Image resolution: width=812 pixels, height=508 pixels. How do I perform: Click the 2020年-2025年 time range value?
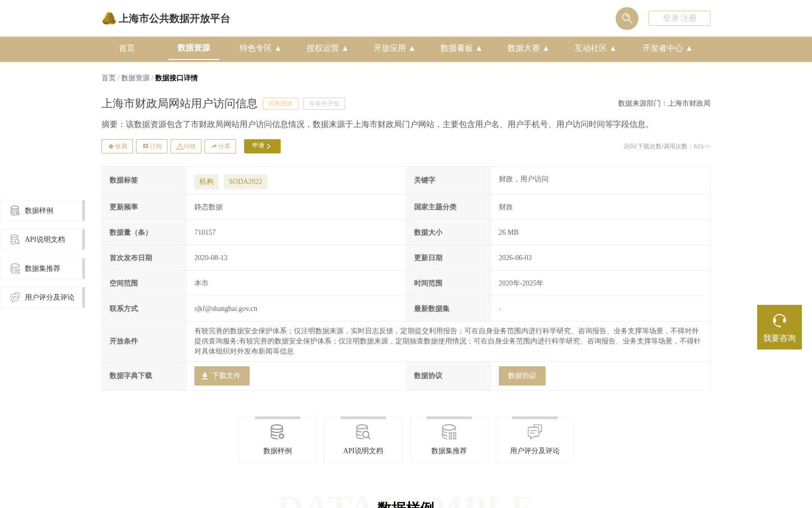coord(521,283)
